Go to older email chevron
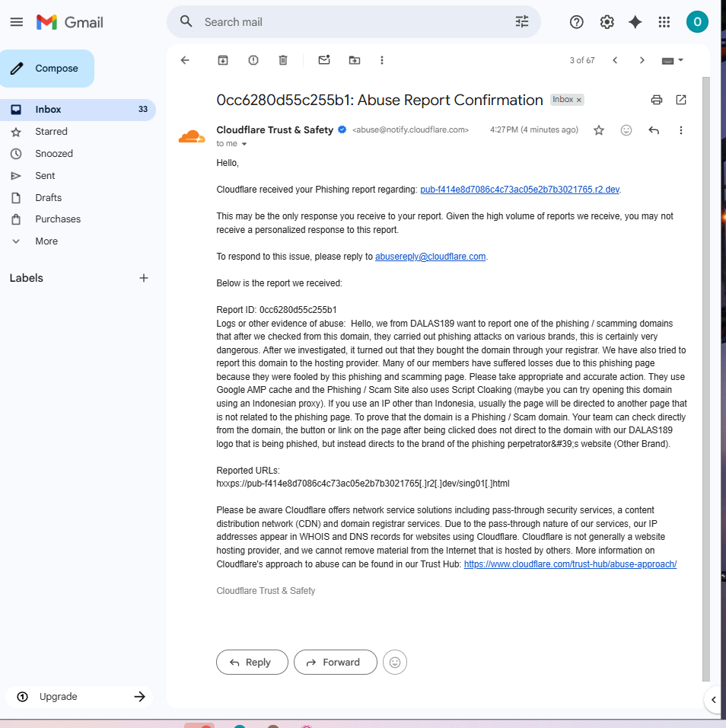The image size is (726, 728). 642,60
